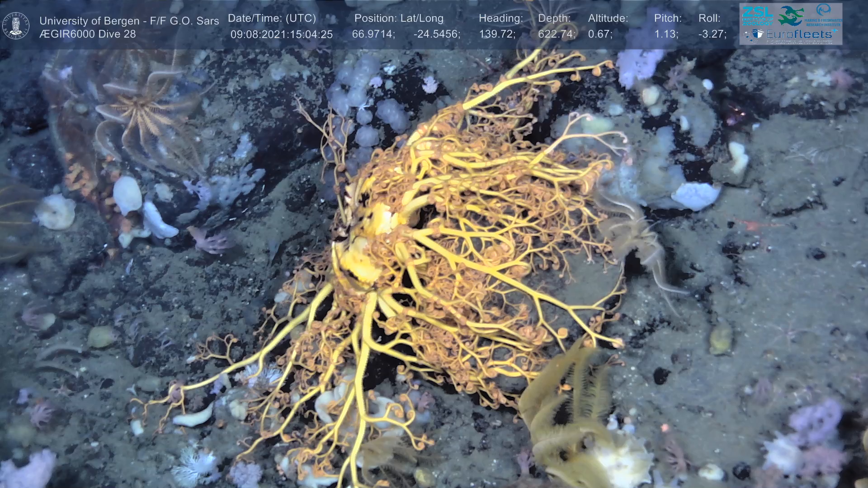Click the latitude value 66.9714
The width and height of the screenshot is (868, 488).
[x=373, y=34]
